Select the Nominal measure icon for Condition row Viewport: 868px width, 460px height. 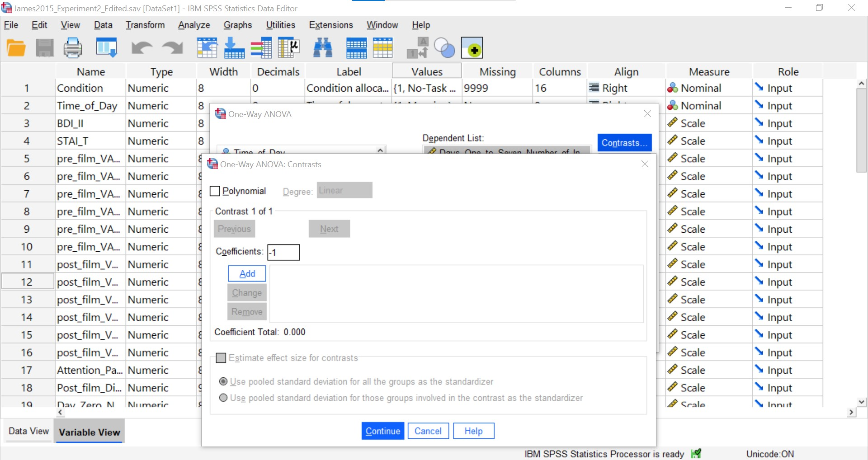click(x=673, y=88)
